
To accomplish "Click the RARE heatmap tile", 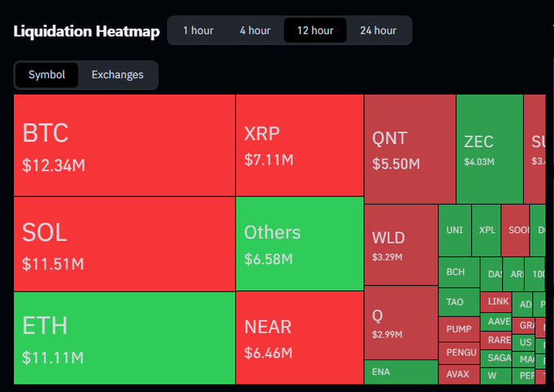I will (496, 341).
